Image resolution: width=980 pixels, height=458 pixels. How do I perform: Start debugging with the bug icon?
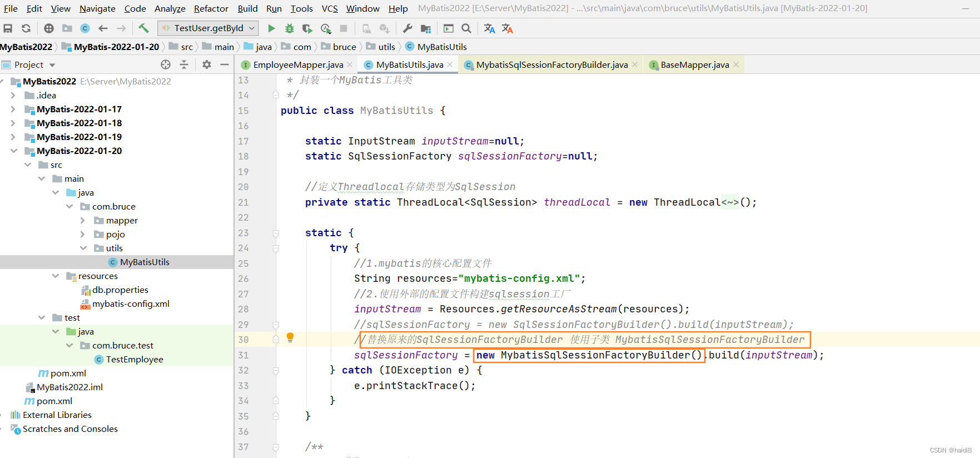point(289,28)
